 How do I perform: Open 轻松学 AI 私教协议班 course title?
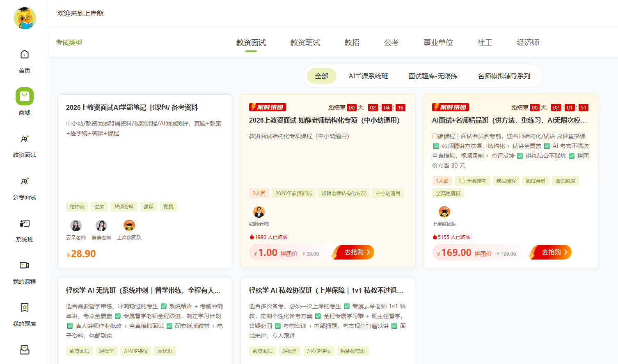(326, 290)
